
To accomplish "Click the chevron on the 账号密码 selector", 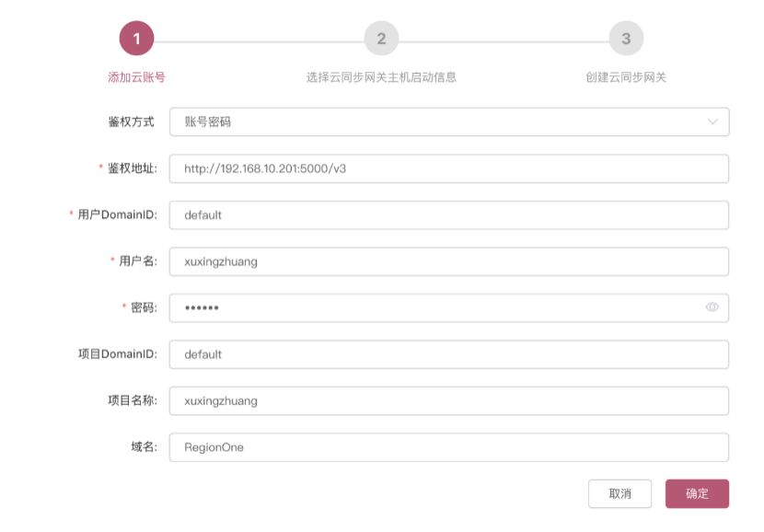I will (x=710, y=121).
